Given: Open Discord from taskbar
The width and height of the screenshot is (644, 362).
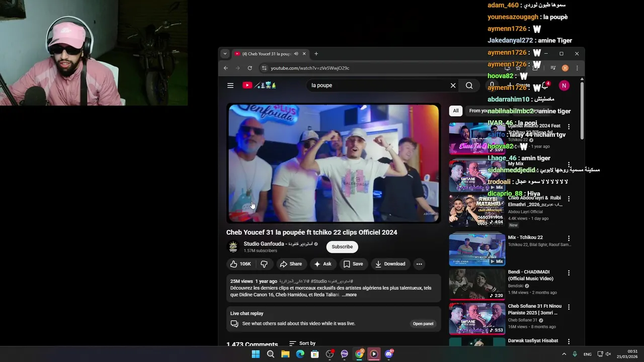Looking at the screenshot, I should tap(389, 354).
